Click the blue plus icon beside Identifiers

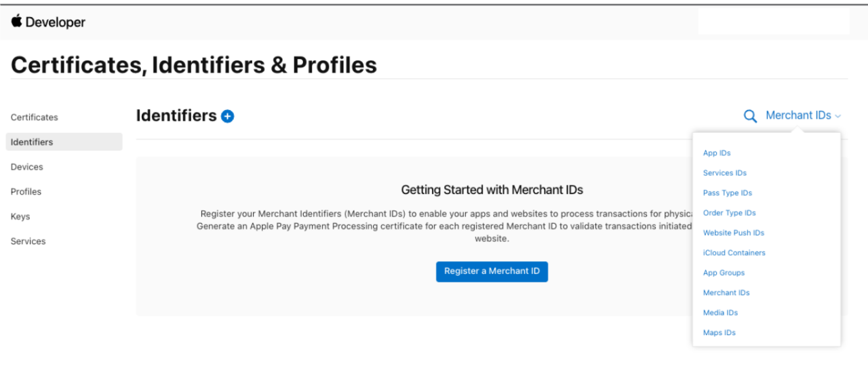click(x=228, y=116)
